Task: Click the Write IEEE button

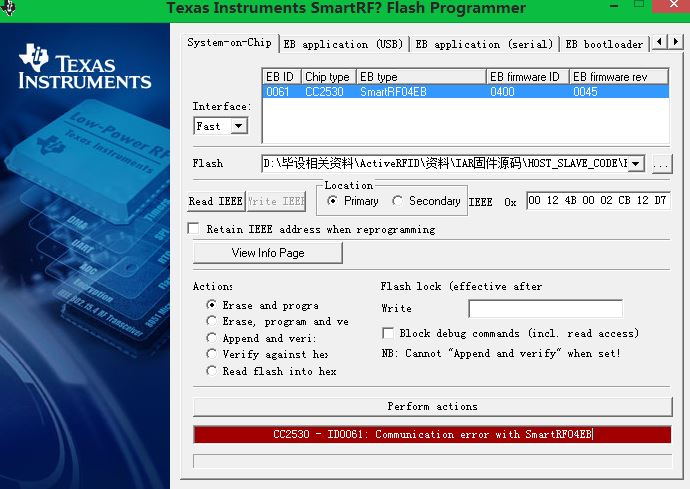Action: pyautogui.click(x=276, y=202)
